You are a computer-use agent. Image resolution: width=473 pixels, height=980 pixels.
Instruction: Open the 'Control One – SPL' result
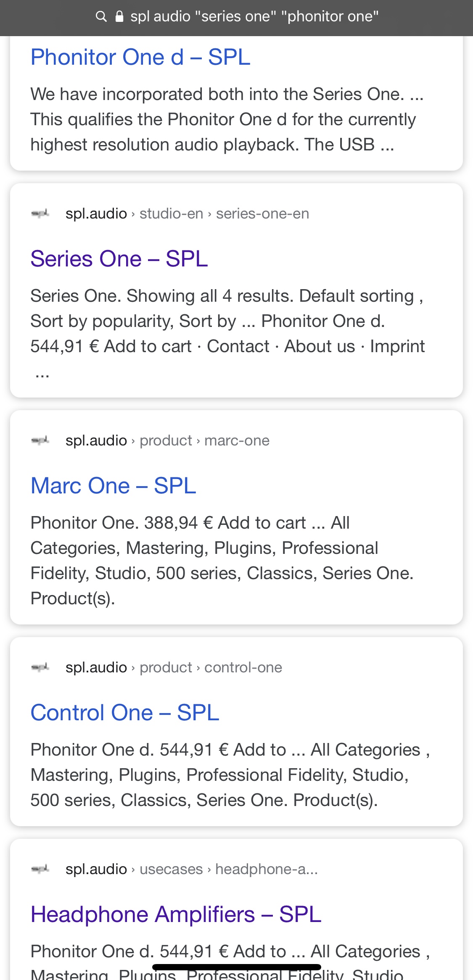tap(125, 713)
